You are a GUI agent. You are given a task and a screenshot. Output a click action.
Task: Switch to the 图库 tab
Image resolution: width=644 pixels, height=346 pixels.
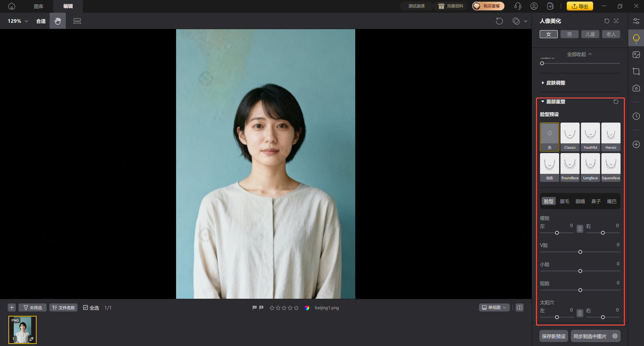pyautogui.click(x=39, y=6)
